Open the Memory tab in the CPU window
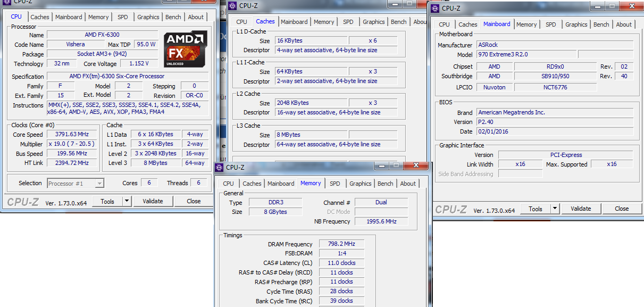 click(x=98, y=17)
